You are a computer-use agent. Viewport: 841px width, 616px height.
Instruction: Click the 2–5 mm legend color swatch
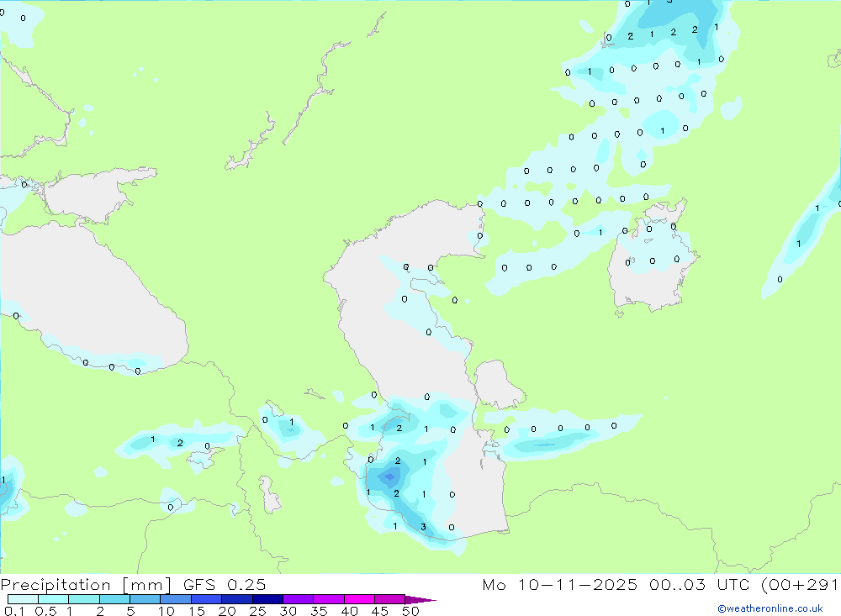point(114,599)
